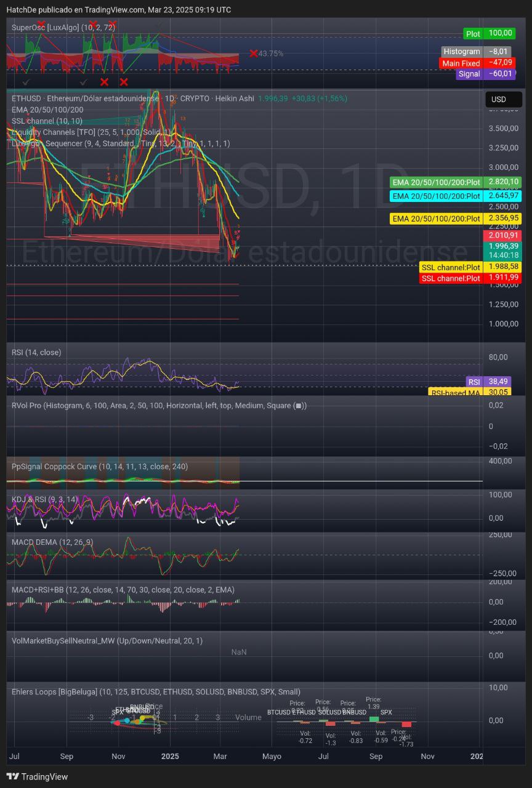Select the green Plot label in SuperOsc
Image resolution: width=532 pixels, height=788 pixels.
tap(473, 34)
